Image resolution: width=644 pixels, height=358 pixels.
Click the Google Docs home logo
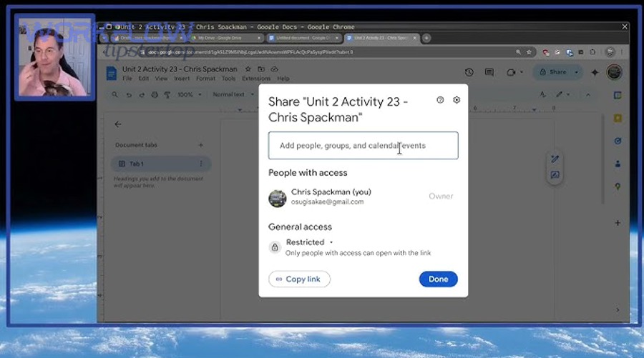(112, 74)
